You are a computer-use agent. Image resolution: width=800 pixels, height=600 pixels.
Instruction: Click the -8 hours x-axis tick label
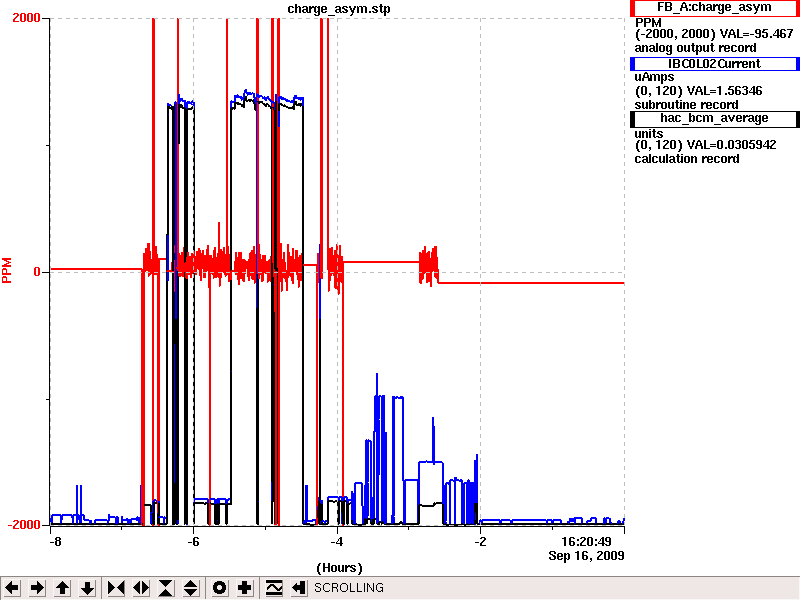click(55, 542)
